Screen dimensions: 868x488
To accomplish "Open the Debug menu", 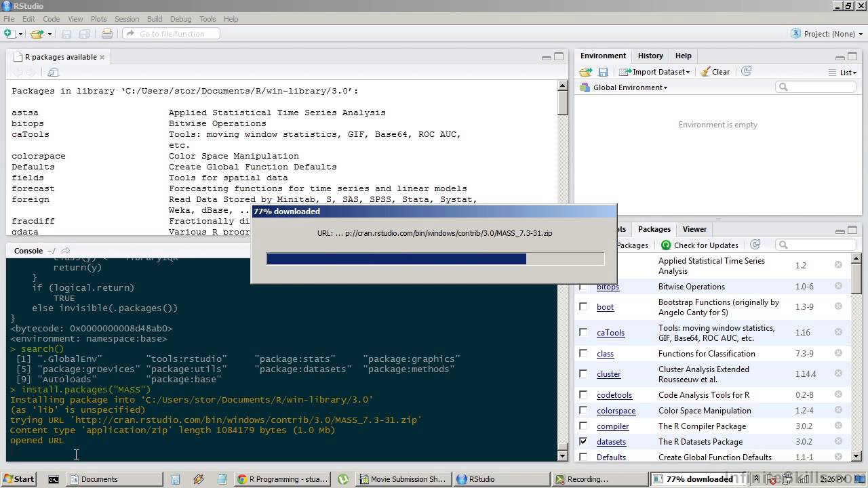I will (x=180, y=19).
